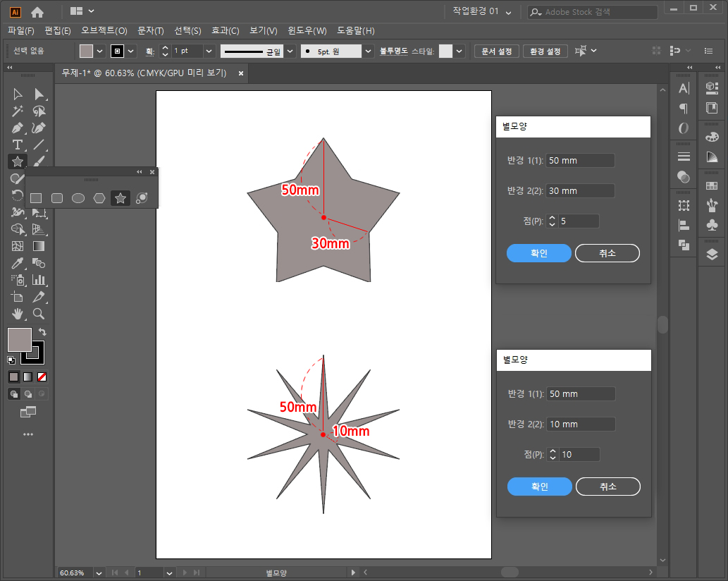Click the fill color swatch in toolbar

point(20,339)
